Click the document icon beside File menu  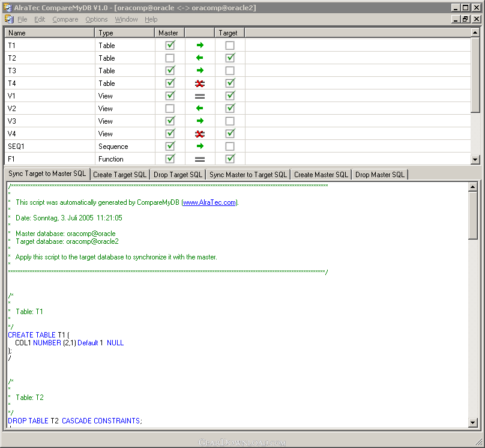pyautogui.click(x=9, y=19)
